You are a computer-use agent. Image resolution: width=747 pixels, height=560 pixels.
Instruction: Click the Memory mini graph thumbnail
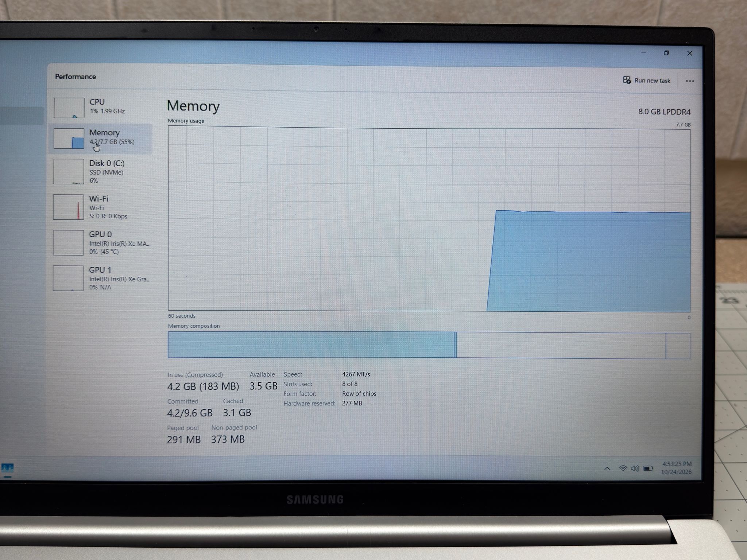coord(69,139)
